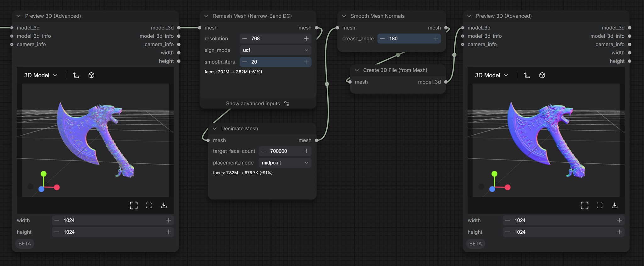The width and height of the screenshot is (644, 266).
Task: Decrease height in the left Preview 3D node
Action: pos(57,232)
